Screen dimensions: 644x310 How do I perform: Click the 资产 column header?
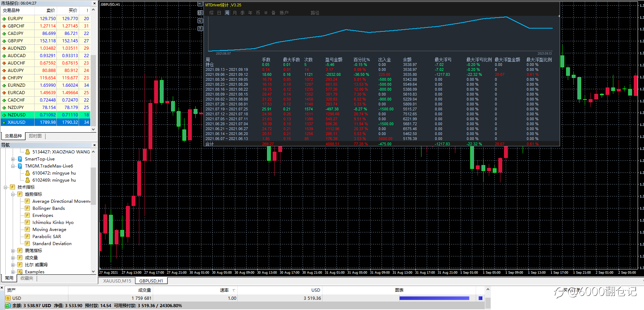coord(37,290)
